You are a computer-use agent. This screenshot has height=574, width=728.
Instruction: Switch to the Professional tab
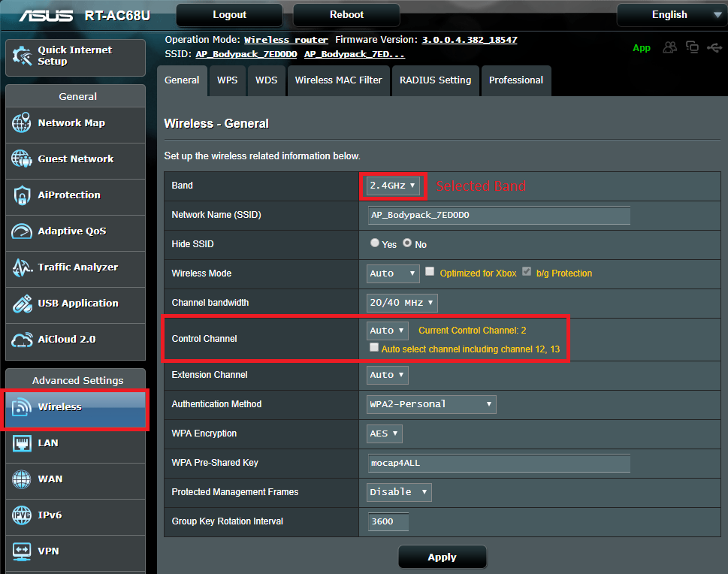click(515, 80)
